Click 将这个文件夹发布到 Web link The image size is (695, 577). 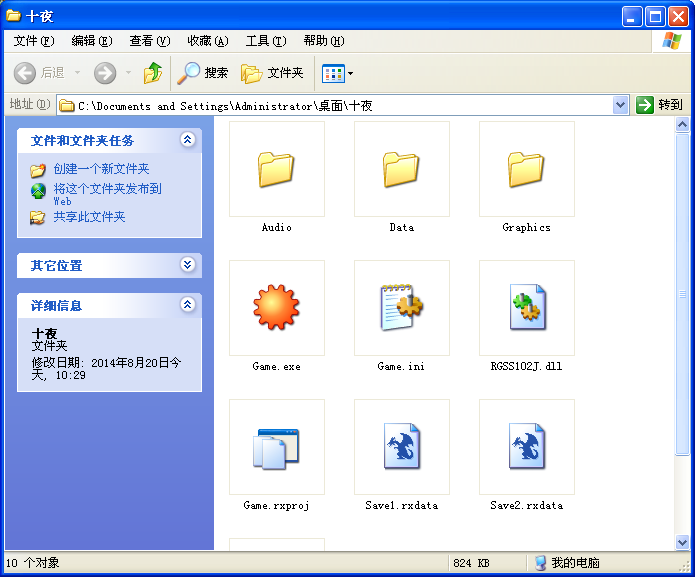pyautogui.click(x=107, y=194)
